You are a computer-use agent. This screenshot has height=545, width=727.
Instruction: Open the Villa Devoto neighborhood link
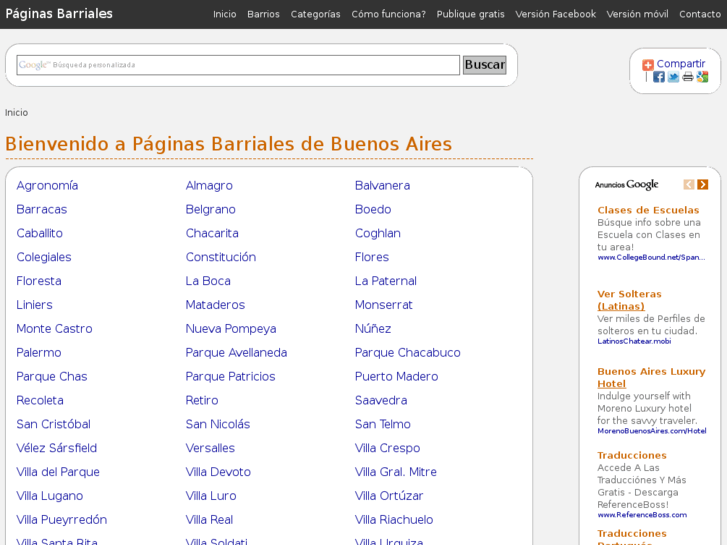218,472
